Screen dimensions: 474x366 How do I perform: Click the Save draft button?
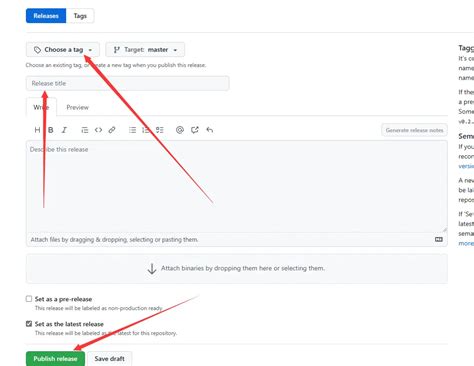pos(109,359)
